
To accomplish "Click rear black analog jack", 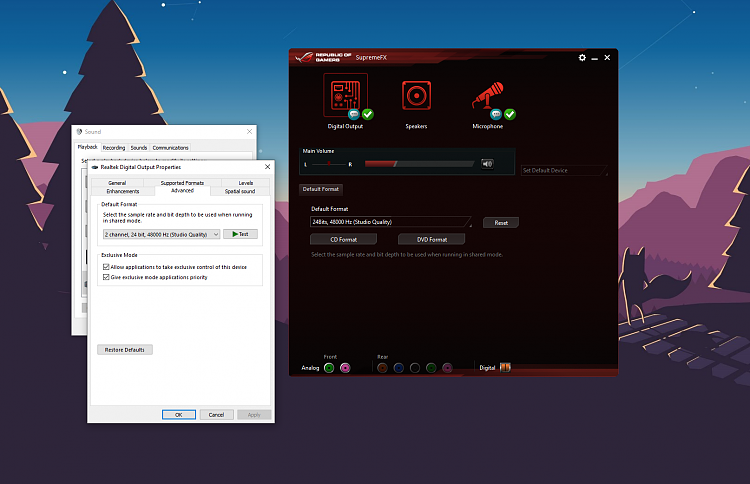I will (415, 368).
